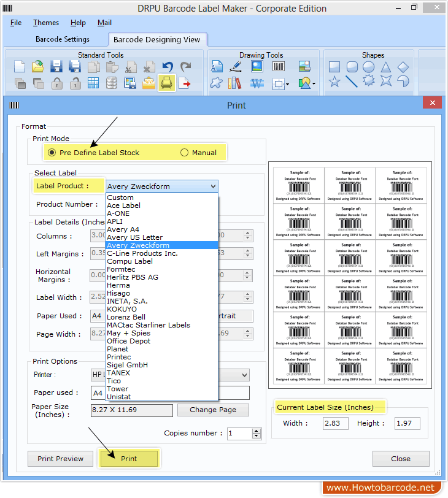Open the Themes menu
This screenshot has width=448, height=498.
click(46, 23)
